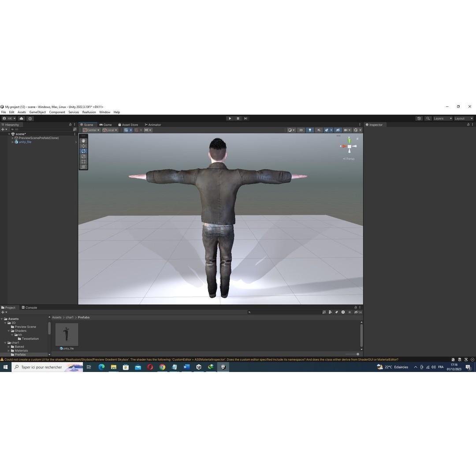Click the Assets breadcrumb link
Viewport: 476px width, 476px height.
click(57, 317)
